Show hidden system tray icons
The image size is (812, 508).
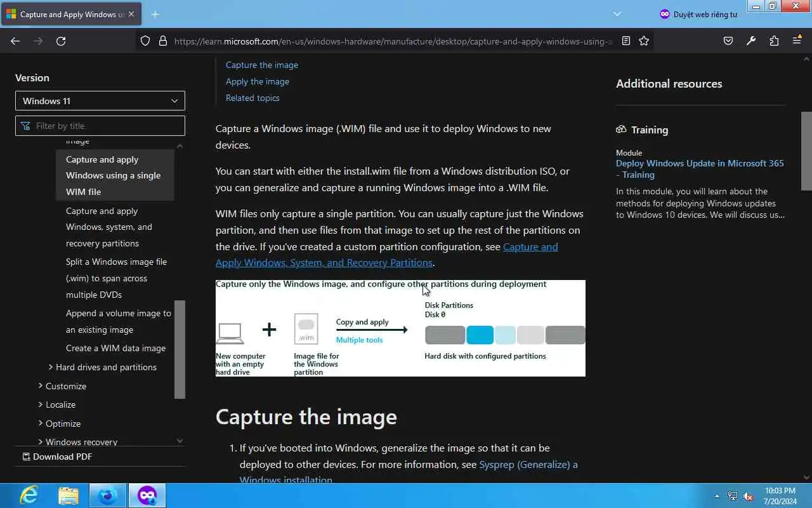pos(717,496)
